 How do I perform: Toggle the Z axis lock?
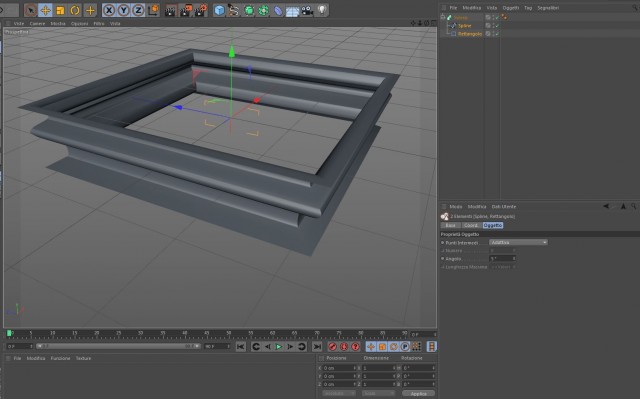click(138, 10)
